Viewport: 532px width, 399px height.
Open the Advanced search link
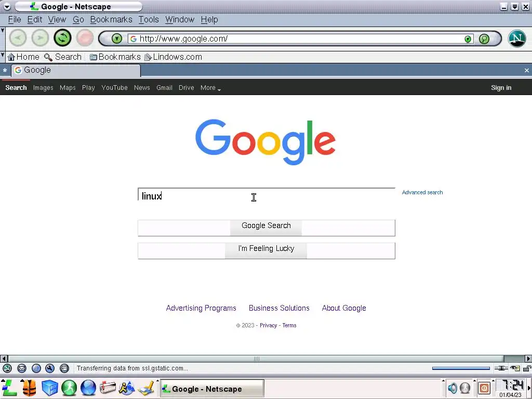tap(422, 192)
